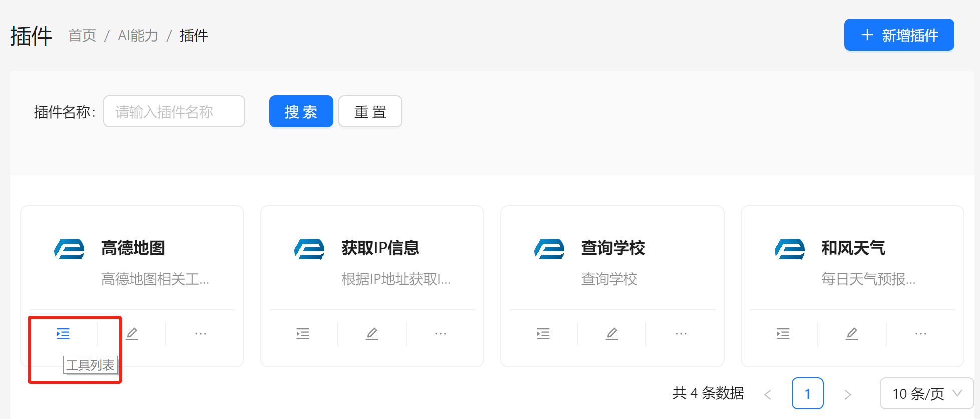Edit the 高德地图 plugin
The height and width of the screenshot is (419, 980).
[132, 334]
